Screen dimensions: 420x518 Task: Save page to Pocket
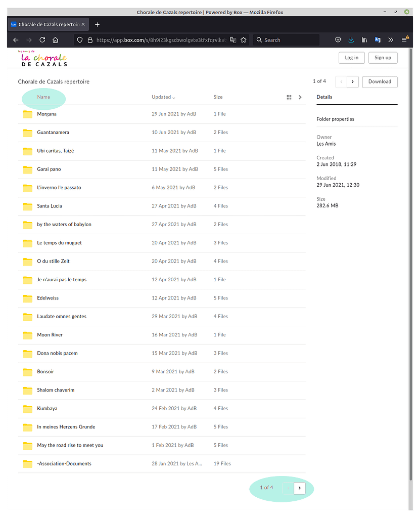point(338,40)
